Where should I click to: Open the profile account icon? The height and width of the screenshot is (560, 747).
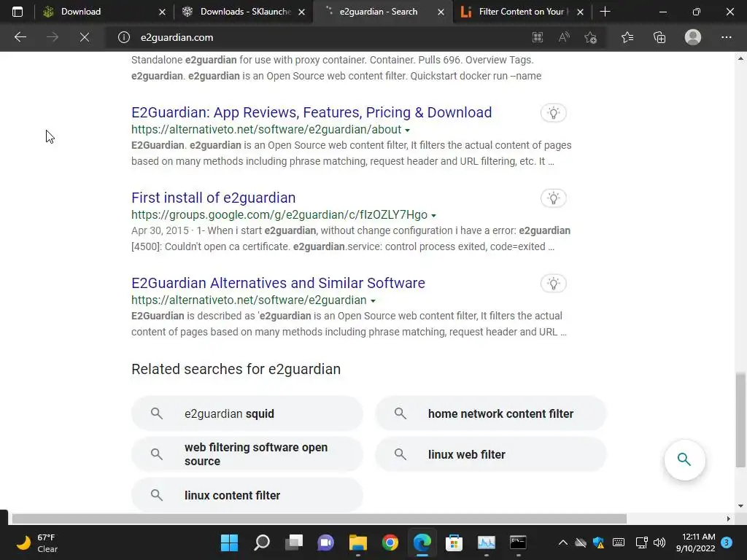pos(693,37)
